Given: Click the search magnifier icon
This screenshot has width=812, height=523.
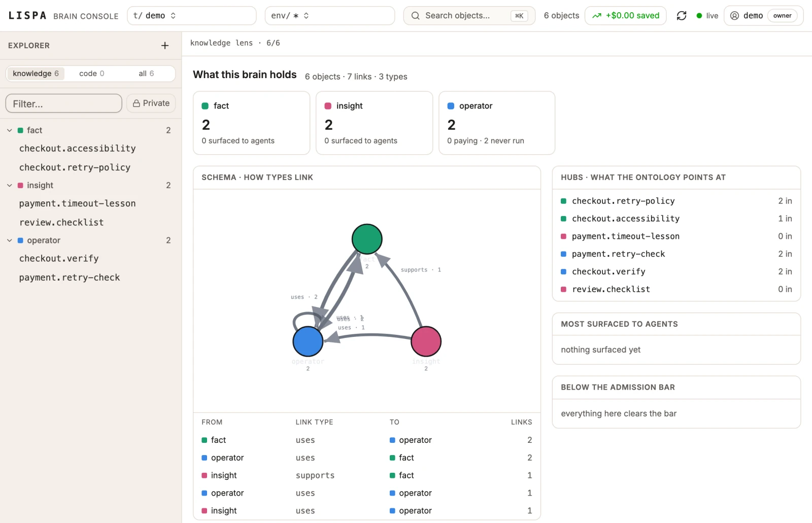Looking at the screenshot, I should tap(415, 16).
